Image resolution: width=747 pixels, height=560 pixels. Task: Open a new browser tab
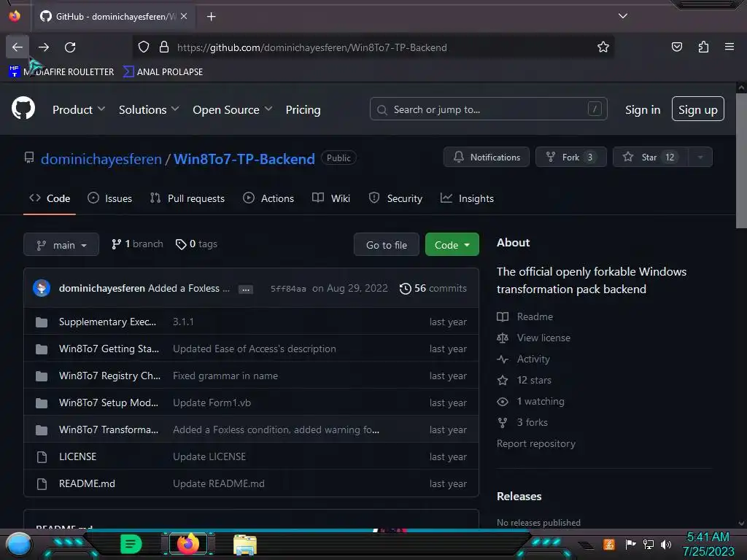211,17
